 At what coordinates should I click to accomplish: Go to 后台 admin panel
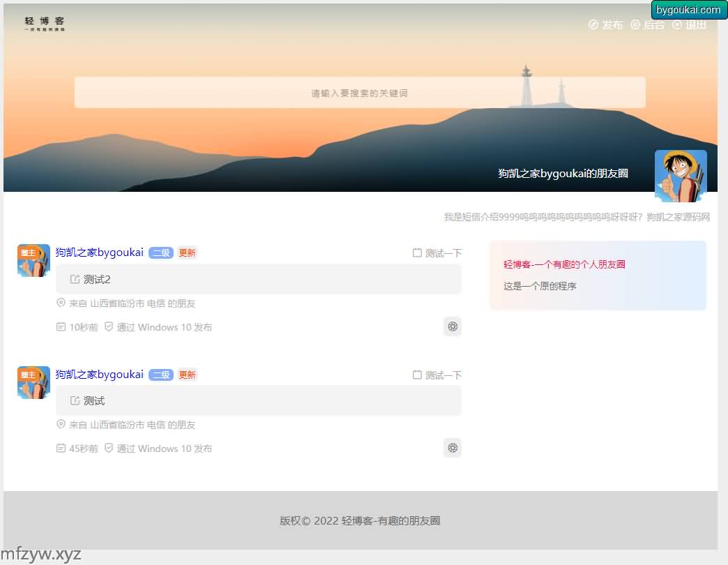coord(647,25)
